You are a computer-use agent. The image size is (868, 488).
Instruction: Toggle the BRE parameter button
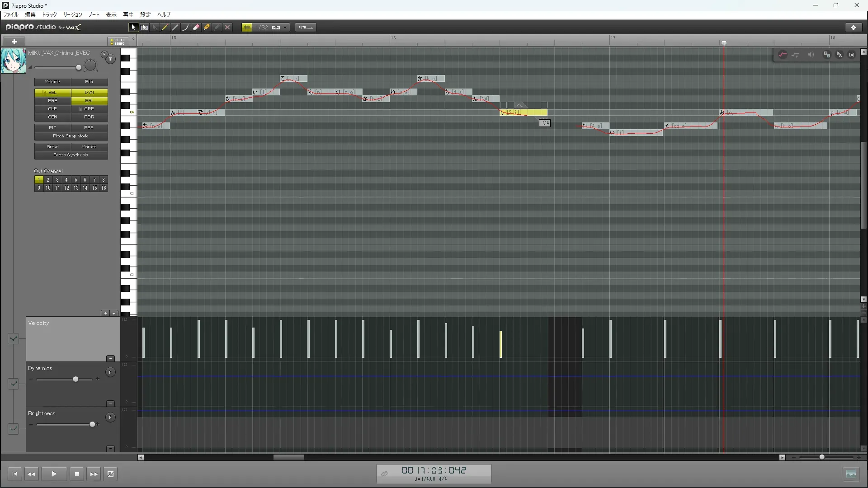(x=52, y=101)
